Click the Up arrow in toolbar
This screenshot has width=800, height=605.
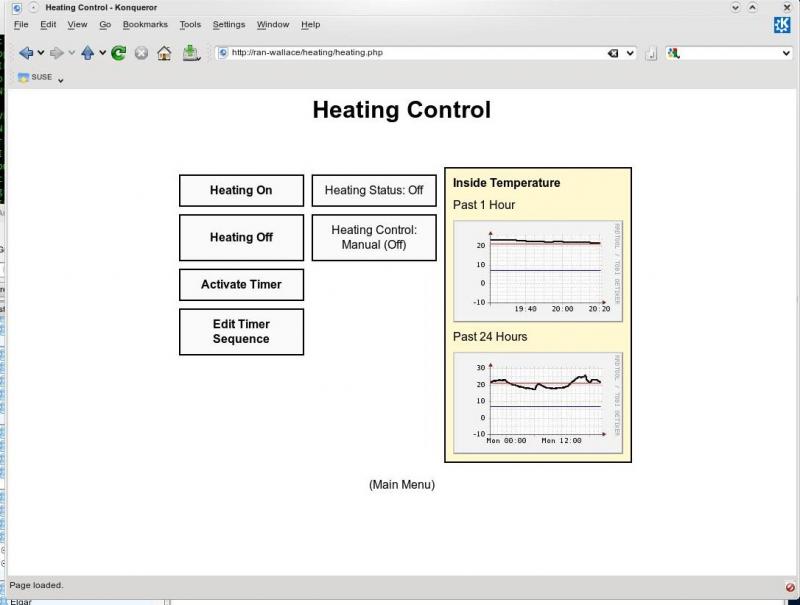[87, 53]
